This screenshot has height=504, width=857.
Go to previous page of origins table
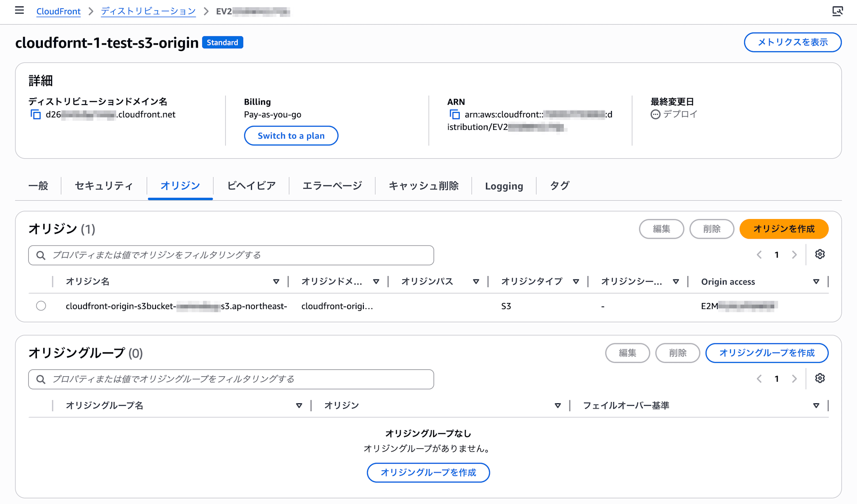coord(759,255)
